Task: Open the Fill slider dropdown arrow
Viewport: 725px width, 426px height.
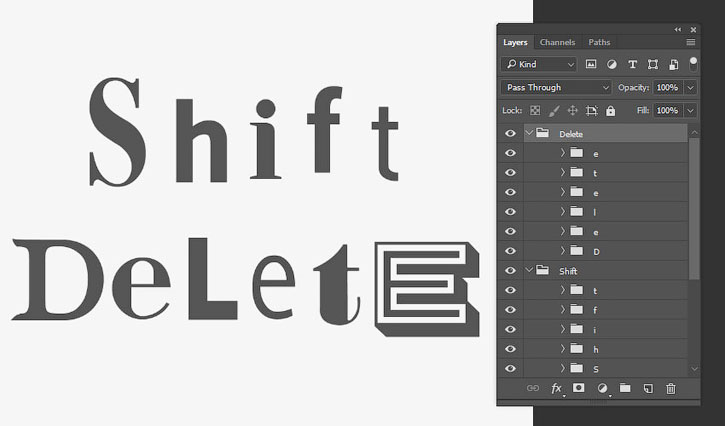Action: (691, 111)
